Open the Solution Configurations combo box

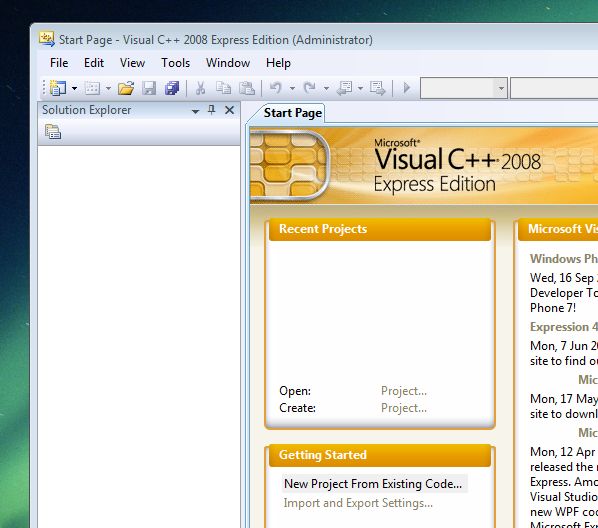tap(464, 88)
